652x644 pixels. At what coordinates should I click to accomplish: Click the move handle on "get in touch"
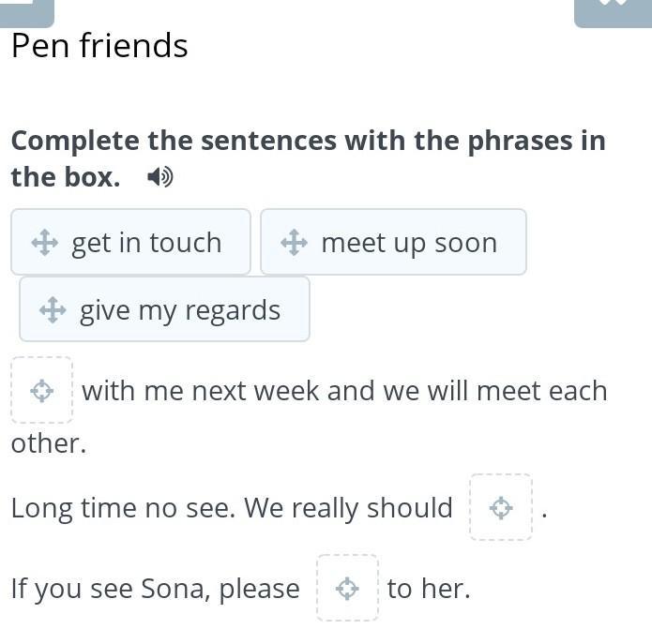45,243
